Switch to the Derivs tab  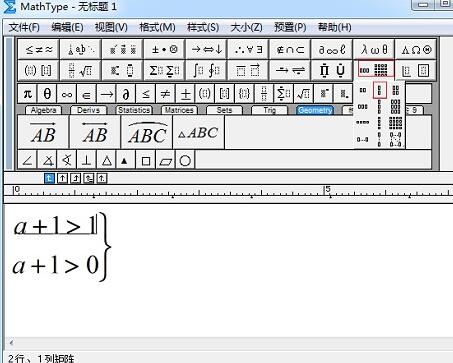point(88,110)
